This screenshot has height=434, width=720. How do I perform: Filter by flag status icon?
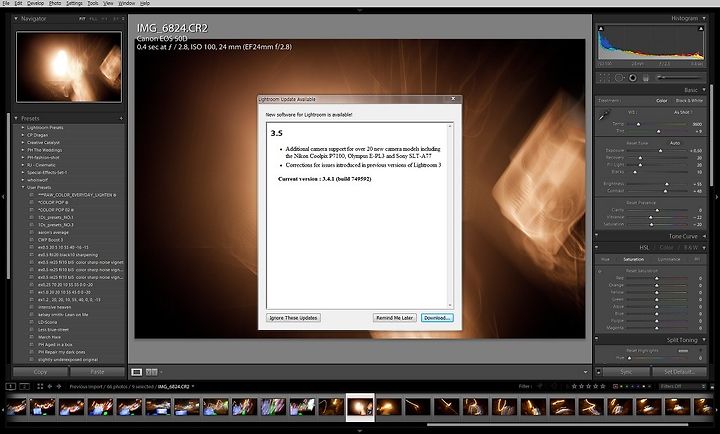(540, 387)
